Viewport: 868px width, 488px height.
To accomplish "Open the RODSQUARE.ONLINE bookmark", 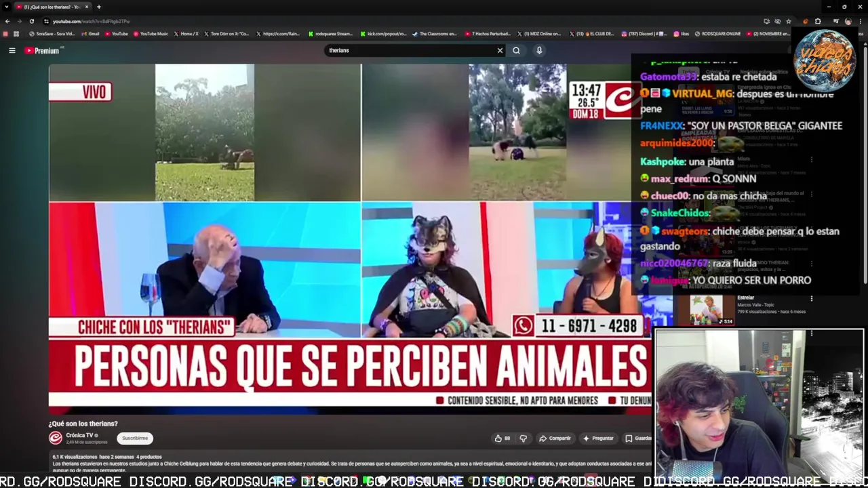I will (x=717, y=34).
